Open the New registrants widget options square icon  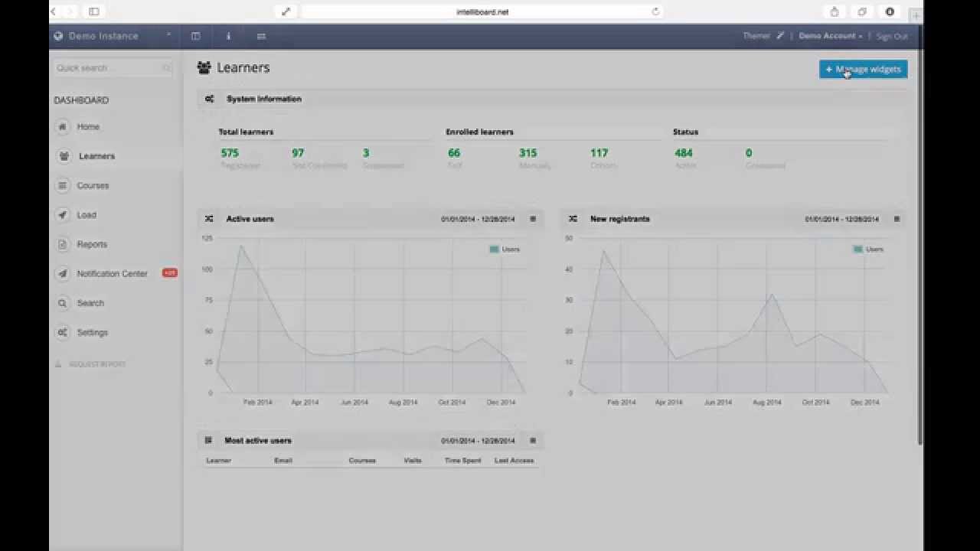(x=897, y=219)
